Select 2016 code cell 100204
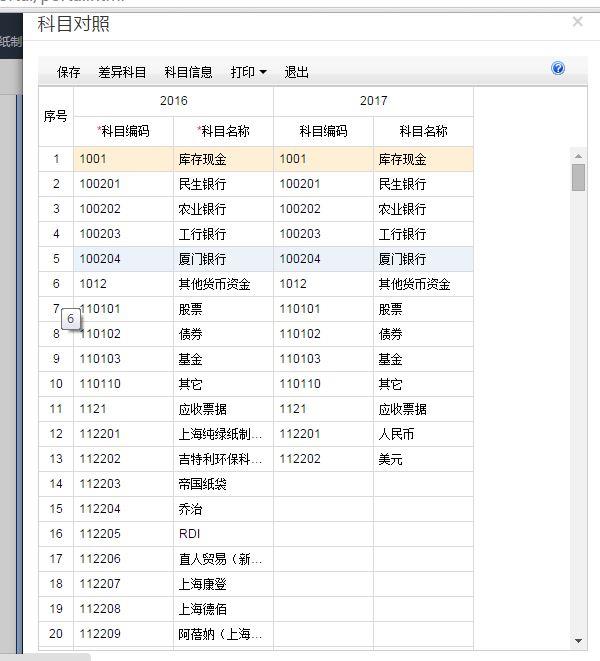The width and height of the screenshot is (600, 661). [124, 259]
